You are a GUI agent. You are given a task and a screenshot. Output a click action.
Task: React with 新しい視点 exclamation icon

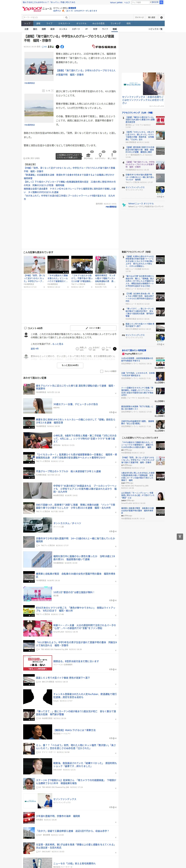112,156
